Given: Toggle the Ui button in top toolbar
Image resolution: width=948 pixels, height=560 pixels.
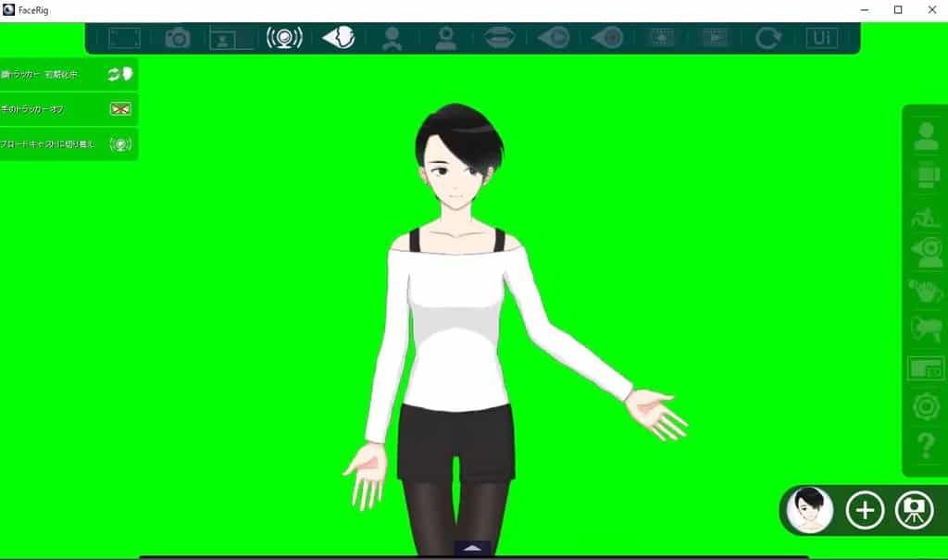Looking at the screenshot, I should (x=821, y=38).
